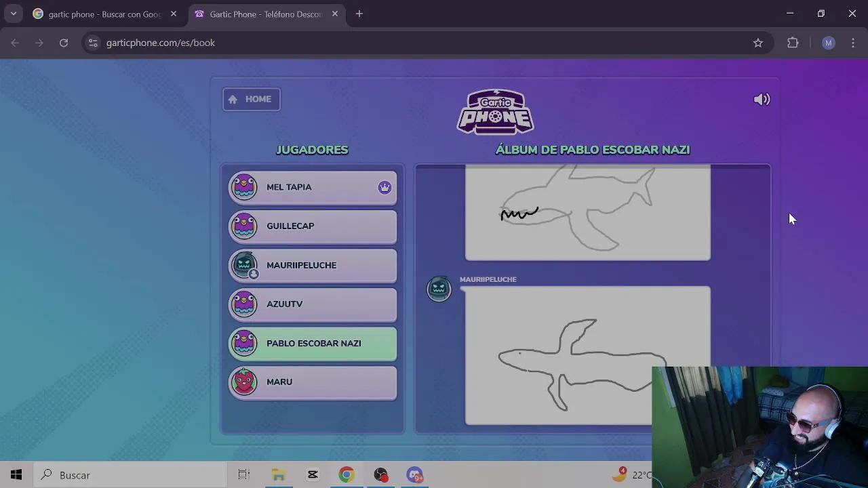The width and height of the screenshot is (868, 488).
Task: Select player MEL TAPIA
Action: tap(313, 187)
